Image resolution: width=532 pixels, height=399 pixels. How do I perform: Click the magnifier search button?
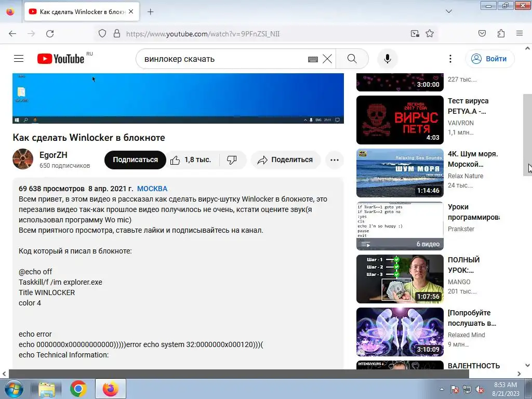click(352, 59)
